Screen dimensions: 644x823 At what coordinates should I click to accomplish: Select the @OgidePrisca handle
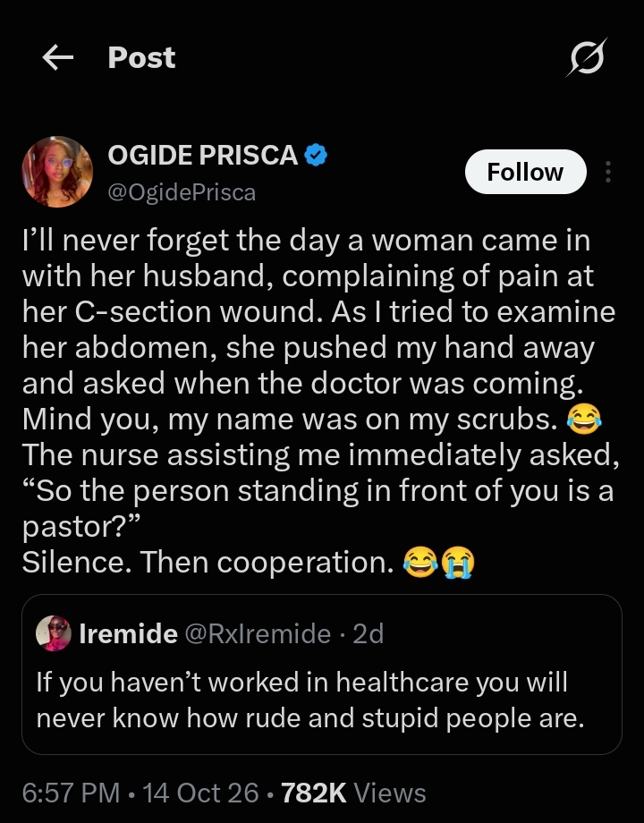(182, 192)
